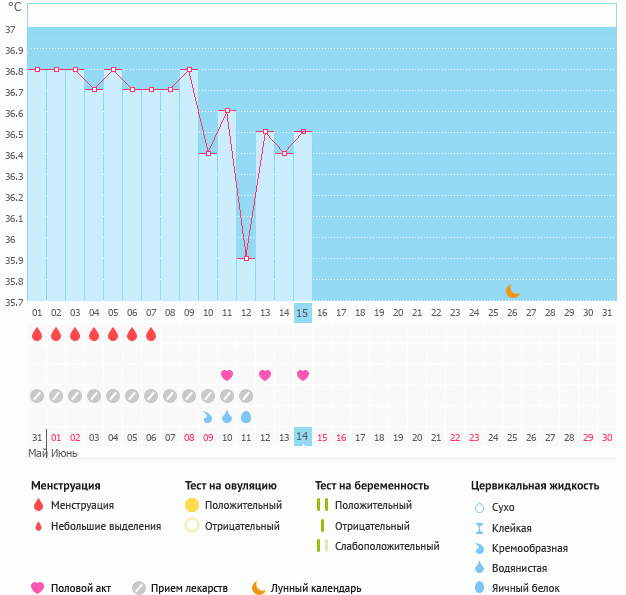The image size is (626, 595).
Task: Select the pink heart on cycle day 11
Action: (227, 375)
